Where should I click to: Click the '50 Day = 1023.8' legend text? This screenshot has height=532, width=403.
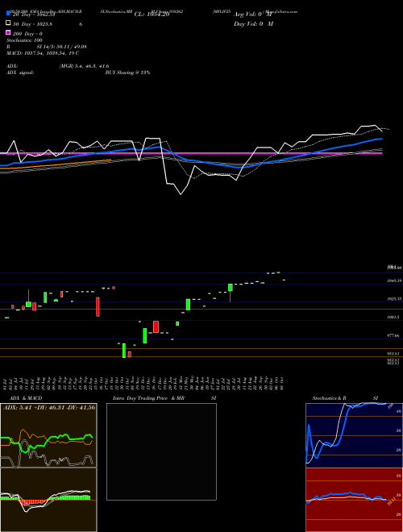[32, 24]
